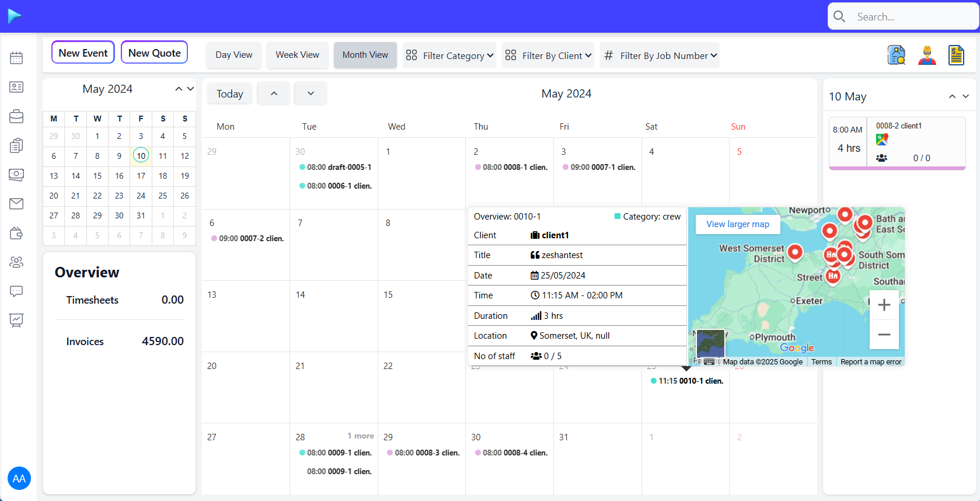Viewport: 980px width, 501px height.
Task: Switch map to satellite view thumbnail
Action: click(711, 343)
